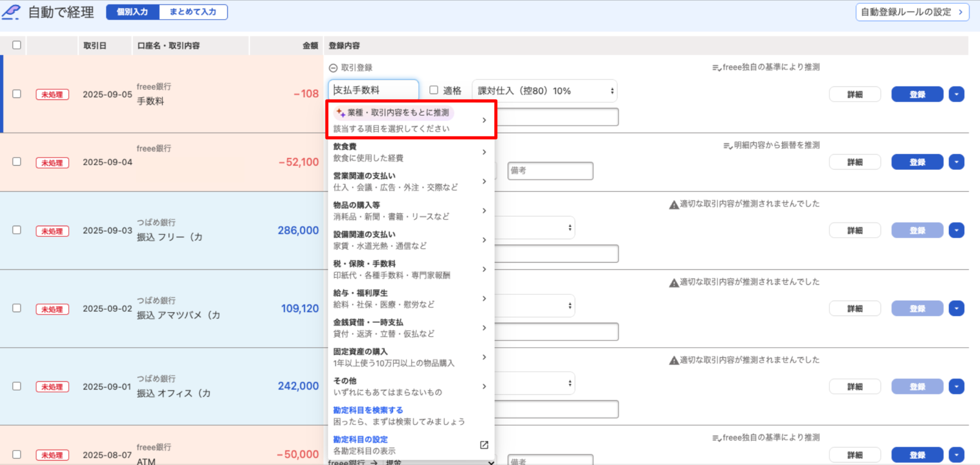Click 登録 for the 2025-09-05 row

(x=917, y=94)
